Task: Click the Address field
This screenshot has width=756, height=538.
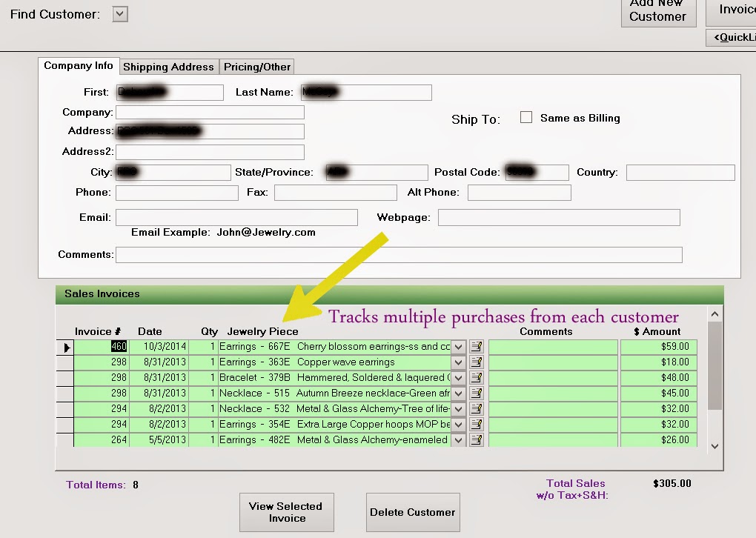Action: pos(210,132)
